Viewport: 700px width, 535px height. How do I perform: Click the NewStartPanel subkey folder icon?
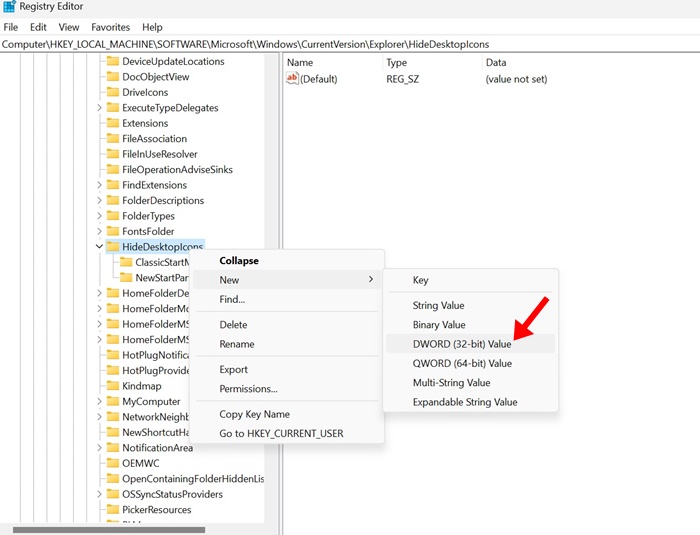click(126, 278)
